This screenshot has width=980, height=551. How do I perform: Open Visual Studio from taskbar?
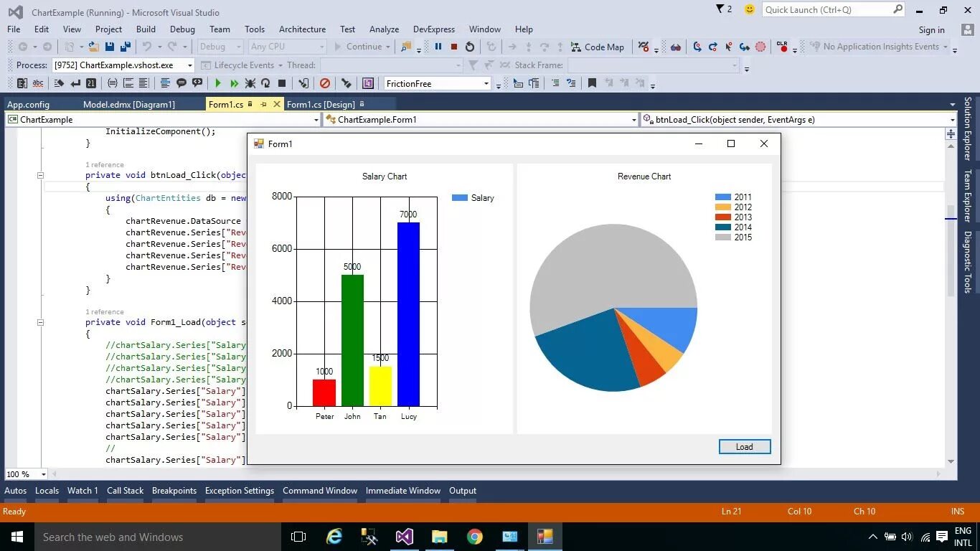click(405, 537)
